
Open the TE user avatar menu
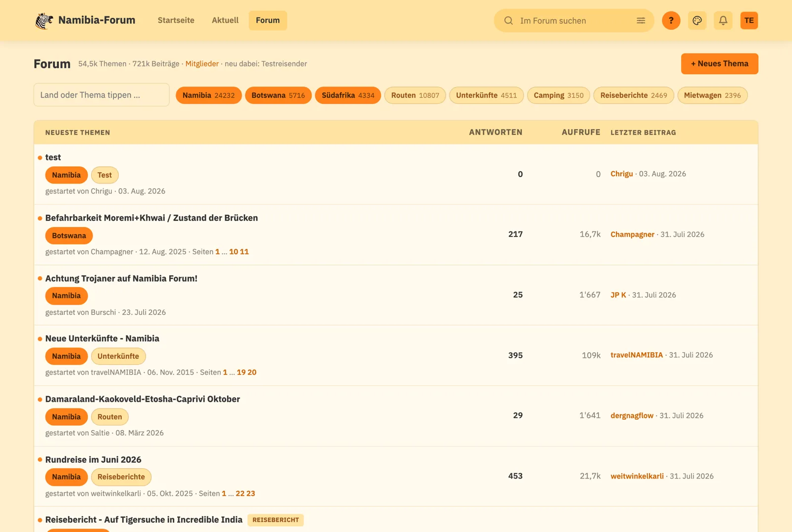coord(749,20)
